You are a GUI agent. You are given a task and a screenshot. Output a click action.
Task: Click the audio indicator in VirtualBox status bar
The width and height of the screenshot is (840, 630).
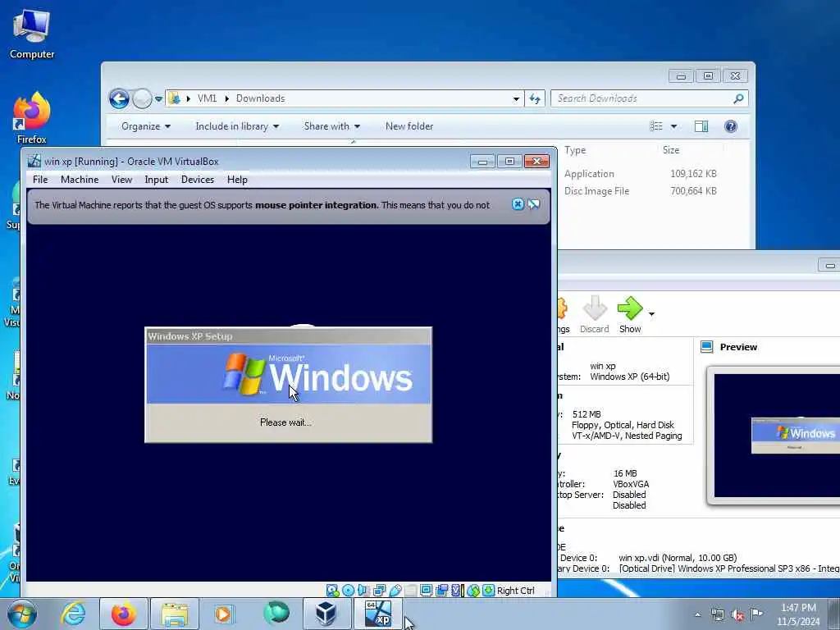tap(363, 591)
